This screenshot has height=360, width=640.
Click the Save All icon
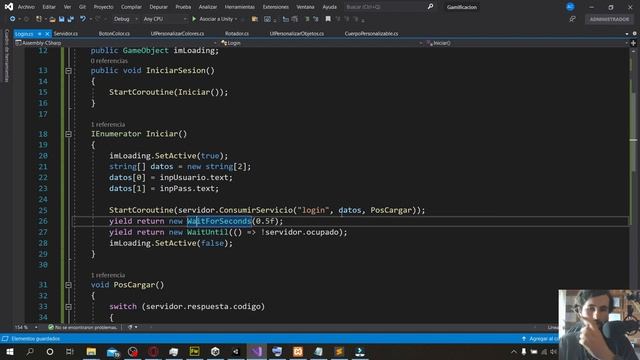point(71,19)
